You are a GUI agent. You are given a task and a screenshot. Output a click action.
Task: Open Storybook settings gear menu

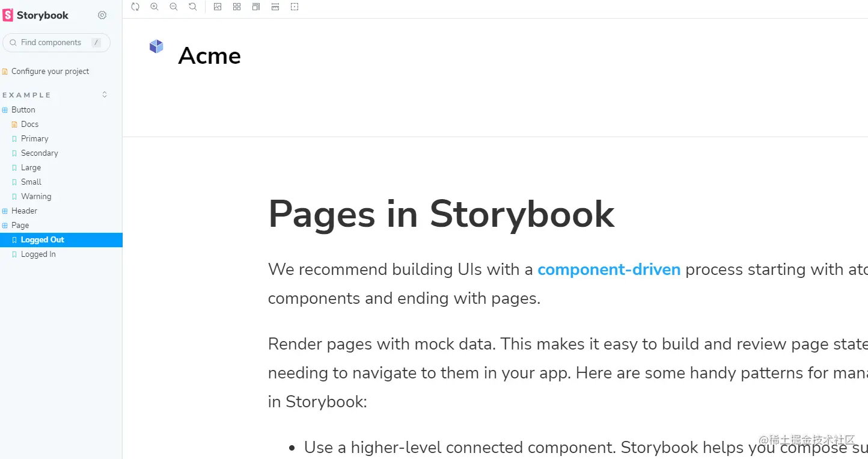pos(102,15)
